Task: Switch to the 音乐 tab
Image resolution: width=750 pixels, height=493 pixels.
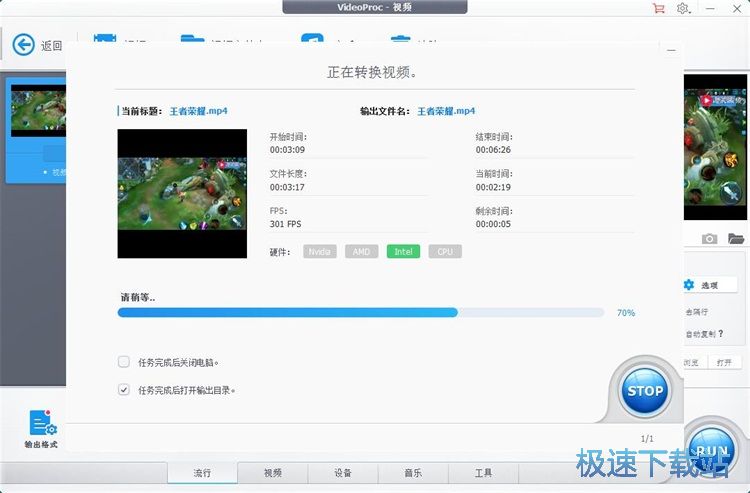Action: pos(413,473)
